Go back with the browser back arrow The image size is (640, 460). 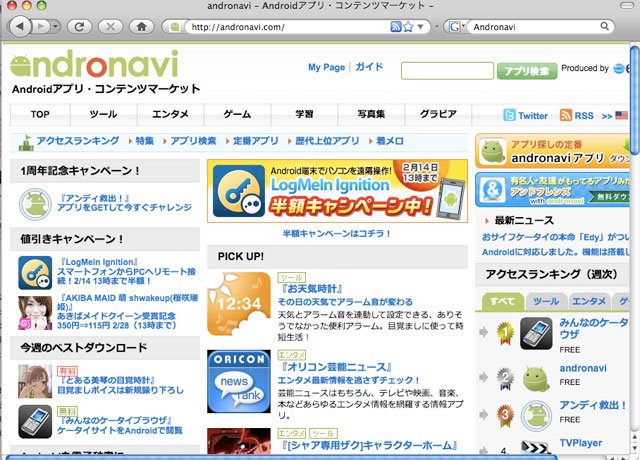pos(19,27)
